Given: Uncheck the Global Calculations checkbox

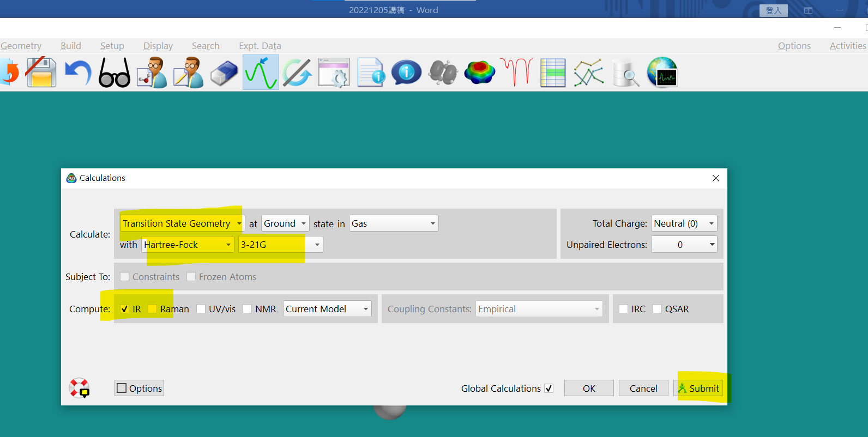Looking at the screenshot, I should pos(549,389).
